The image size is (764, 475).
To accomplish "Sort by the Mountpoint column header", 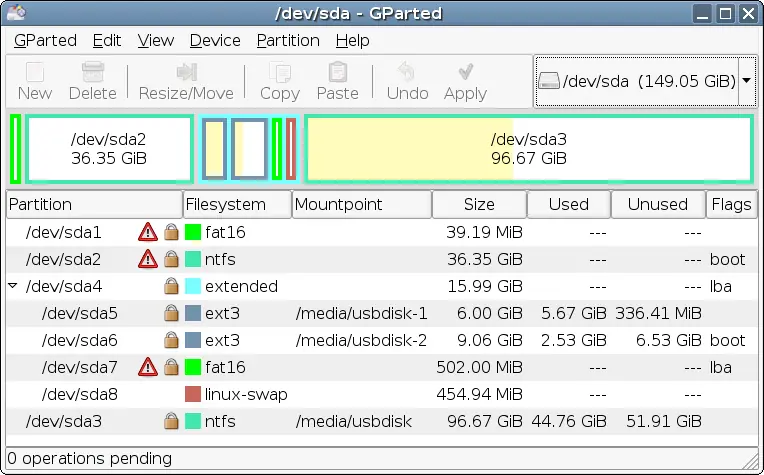I will click(x=362, y=204).
